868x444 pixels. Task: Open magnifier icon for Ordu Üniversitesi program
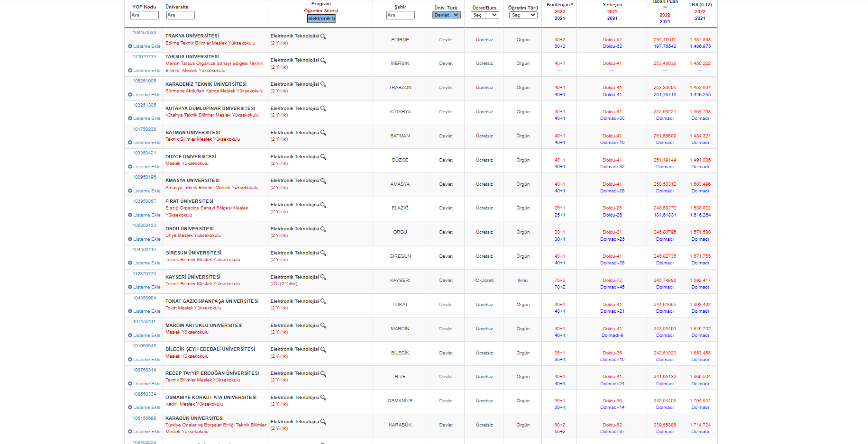pyautogui.click(x=323, y=229)
